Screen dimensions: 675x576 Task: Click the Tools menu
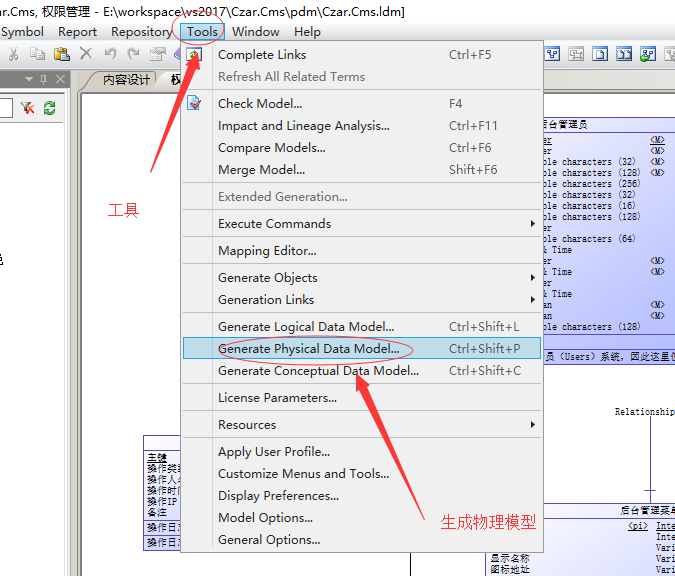(202, 32)
